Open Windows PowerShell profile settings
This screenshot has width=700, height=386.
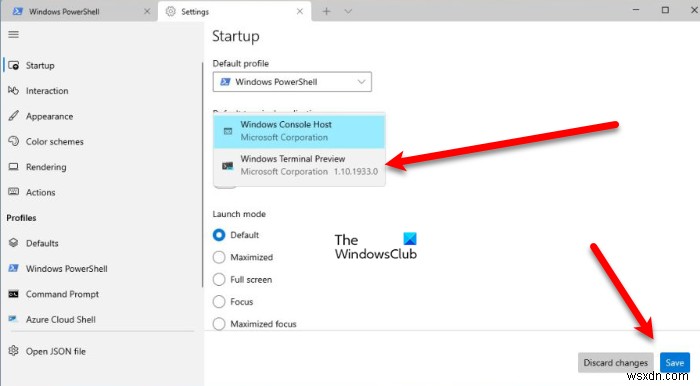coord(102,269)
